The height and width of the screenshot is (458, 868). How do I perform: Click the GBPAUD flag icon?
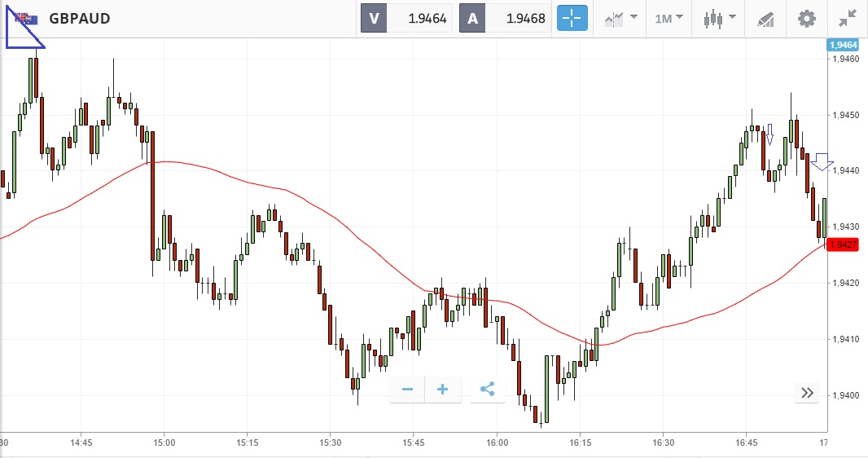pos(25,18)
